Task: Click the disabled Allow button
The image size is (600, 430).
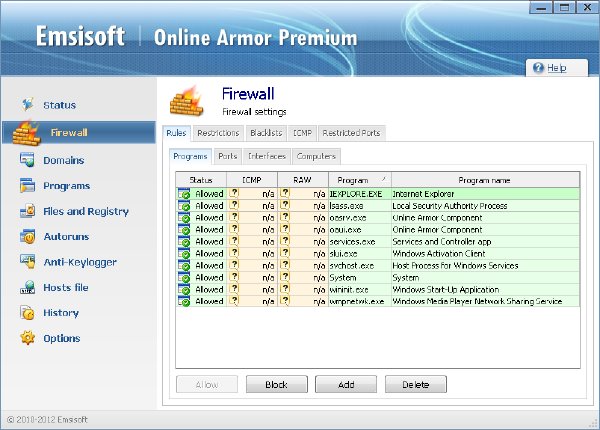Action: coord(207,384)
